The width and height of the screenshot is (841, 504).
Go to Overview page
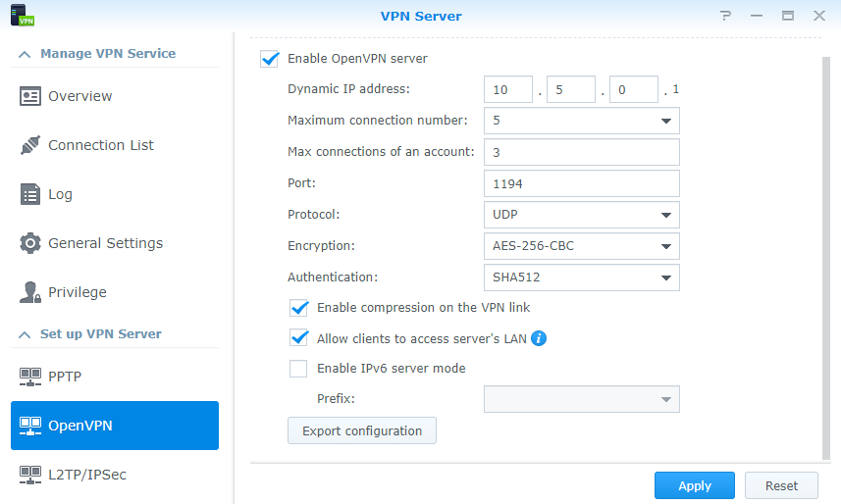click(115, 96)
